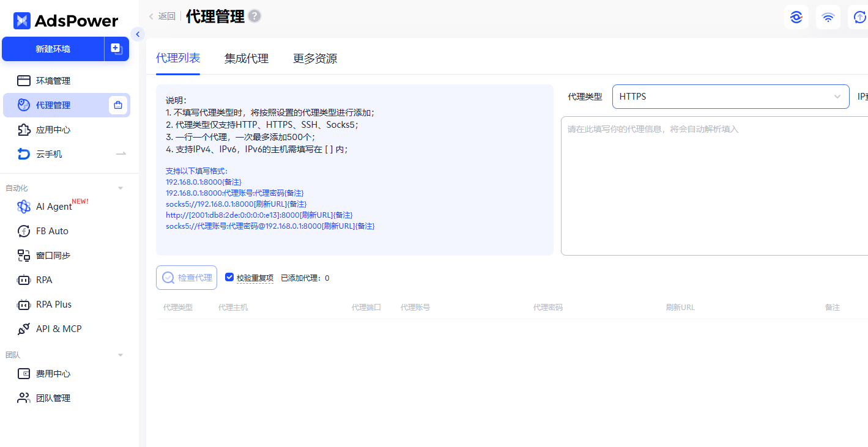Click the 检查代理 button
Image resolution: width=868 pixels, height=447 pixels.
187,278
